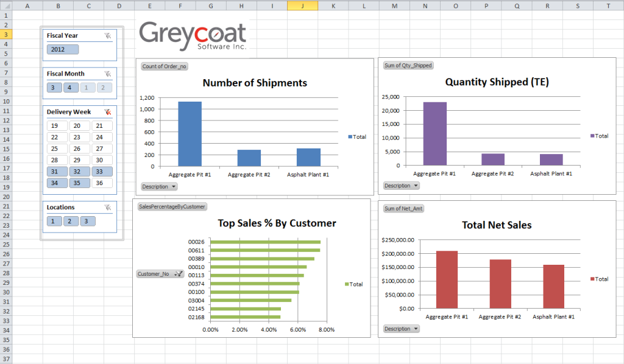Select Delivery Week 31 in the slicer

click(x=56, y=172)
